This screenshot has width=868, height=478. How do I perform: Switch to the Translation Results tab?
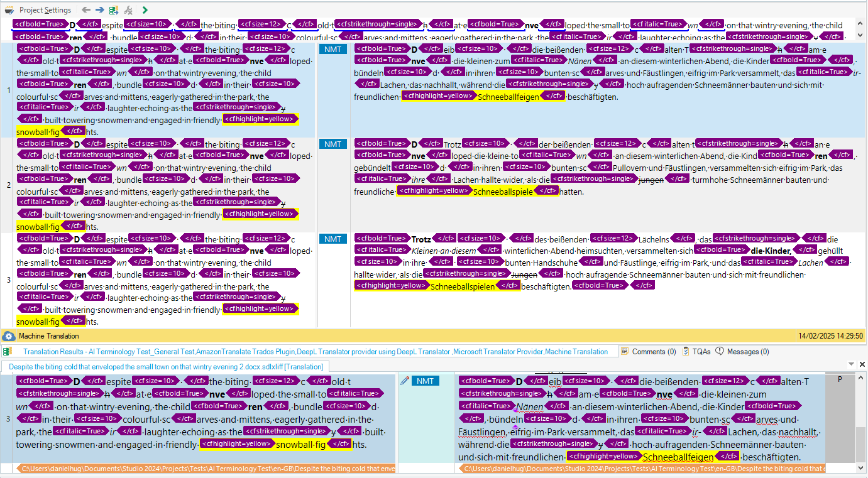pyautogui.click(x=316, y=352)
